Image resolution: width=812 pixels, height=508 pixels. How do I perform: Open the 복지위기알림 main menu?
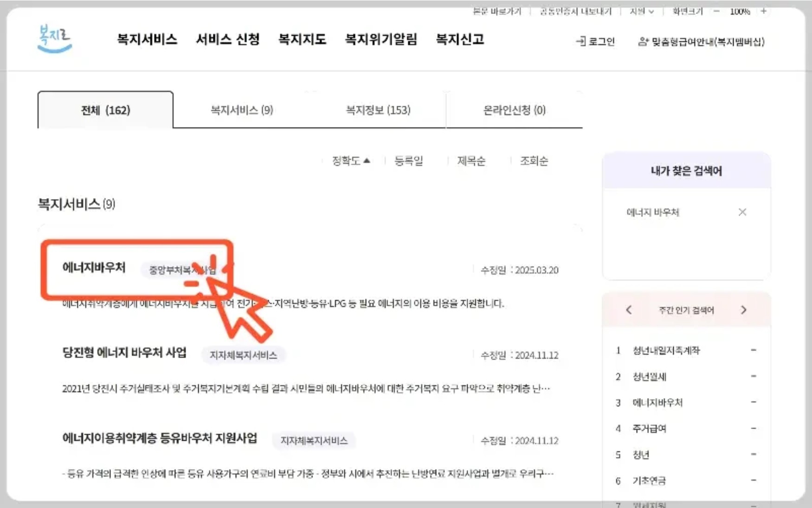380,39
